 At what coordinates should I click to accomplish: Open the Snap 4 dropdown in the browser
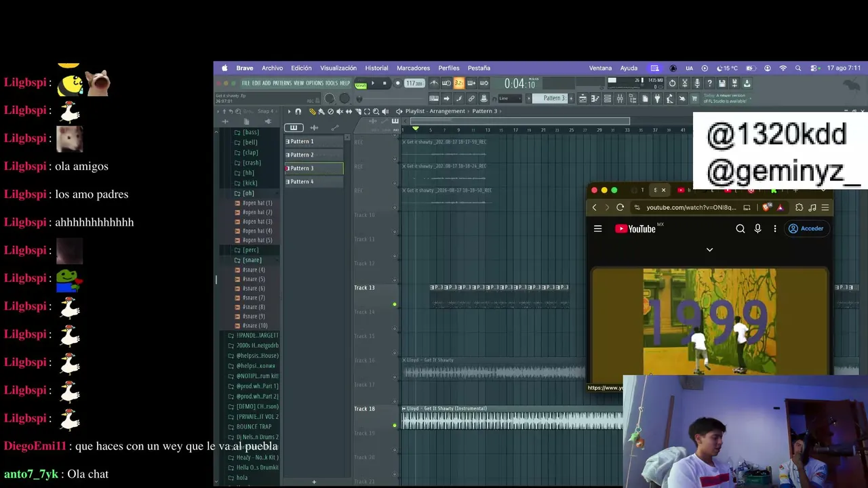coord(267,111)
